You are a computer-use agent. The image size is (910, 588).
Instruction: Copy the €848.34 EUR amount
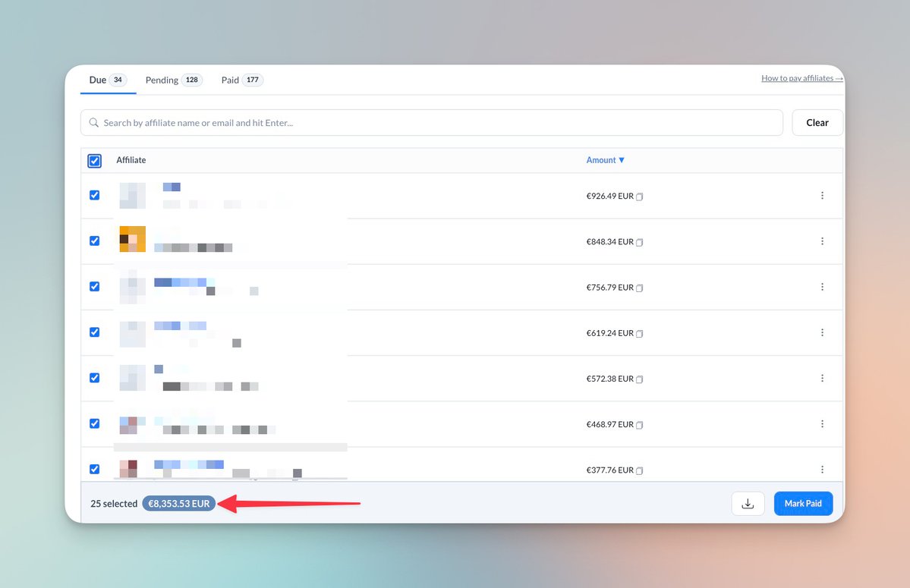[639, 242]
